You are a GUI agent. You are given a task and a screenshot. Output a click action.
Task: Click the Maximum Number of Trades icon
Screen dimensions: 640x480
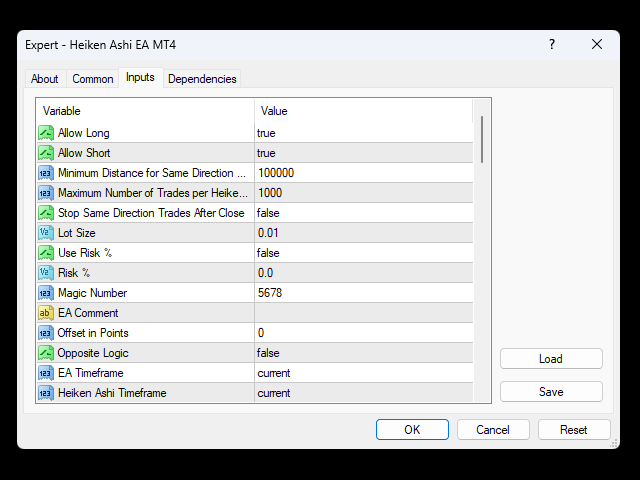click(46, 193)
